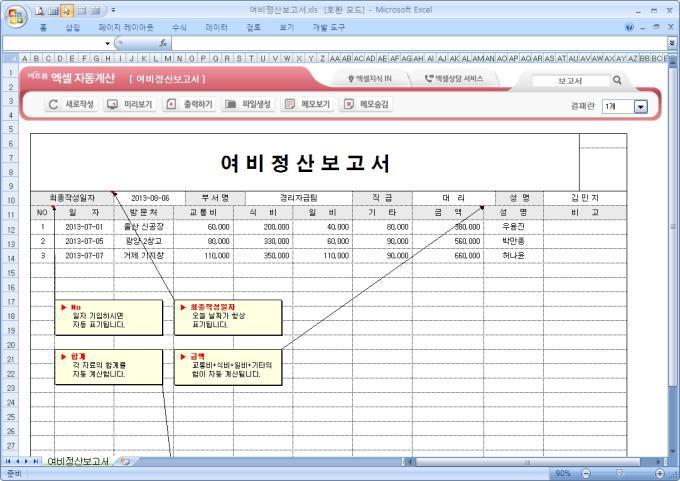Open the Name Box dropdown arrow
The height and width of the screenshot is (481, 680).
[108, 43]
